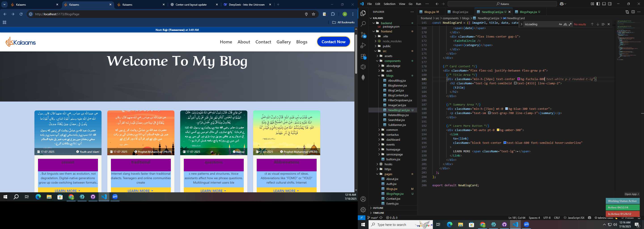Expand the public folder in Explorer
This screenshot has height=229, width=644.
(375, 46)
